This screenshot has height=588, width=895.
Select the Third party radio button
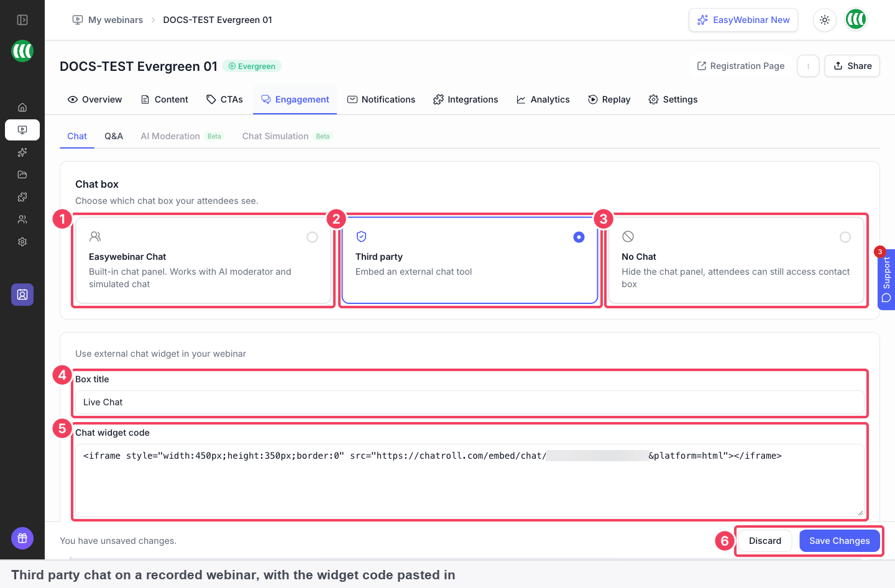(x=579, y=237)
